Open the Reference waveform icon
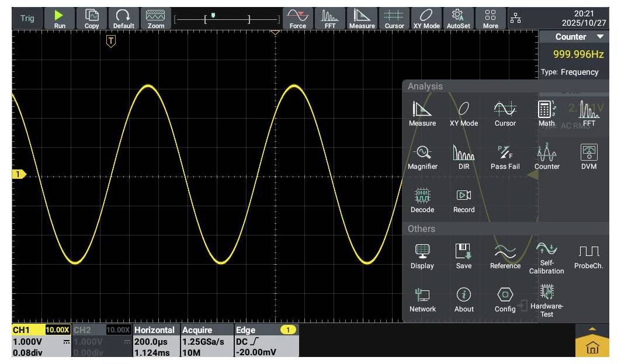This screenshot has width=621, height=364. click(505, 256)
